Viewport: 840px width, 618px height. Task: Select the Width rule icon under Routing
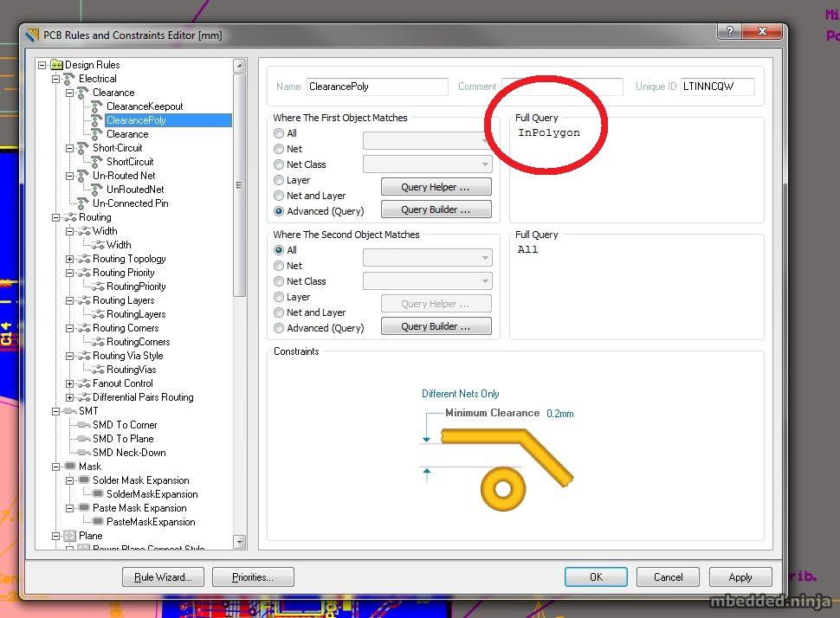(x=95, y=244)
